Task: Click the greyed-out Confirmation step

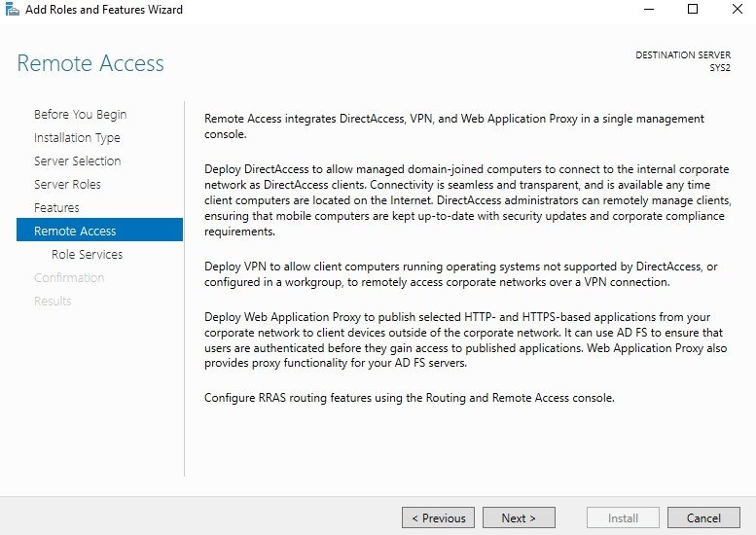Action: tap(69, 277)
